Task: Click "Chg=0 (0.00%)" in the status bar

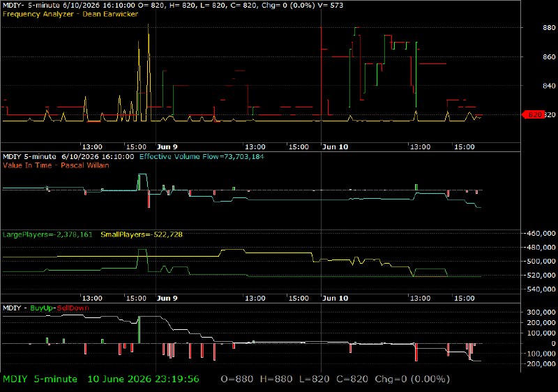Action: 412,379
